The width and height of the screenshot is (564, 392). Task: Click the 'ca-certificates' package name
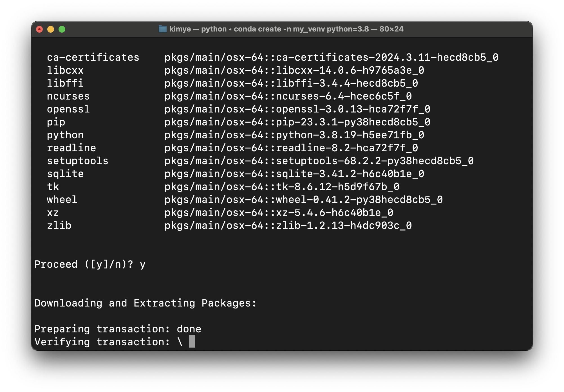pyautogui.click(x=93, y=57)
